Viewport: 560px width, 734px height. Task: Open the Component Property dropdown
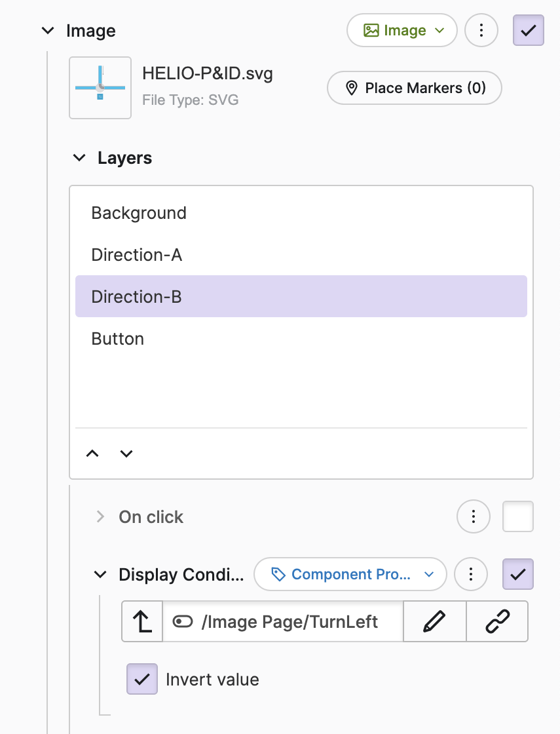[350, 575]
